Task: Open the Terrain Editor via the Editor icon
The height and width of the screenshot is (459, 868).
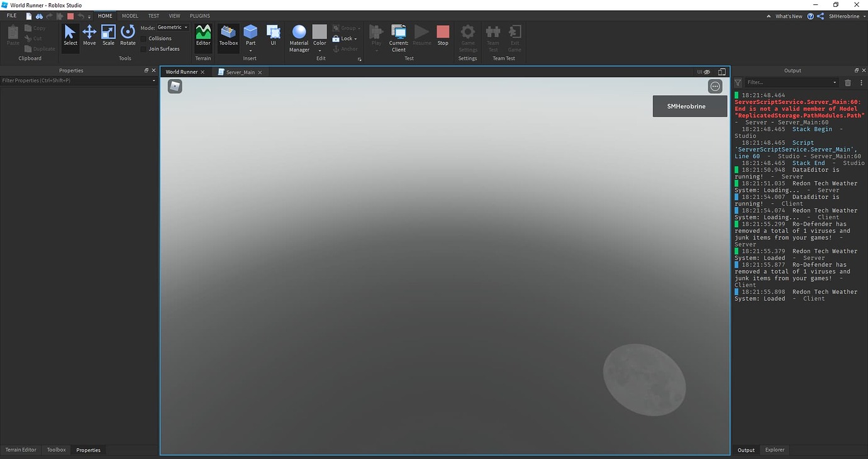Action: (x=203, y=36)
